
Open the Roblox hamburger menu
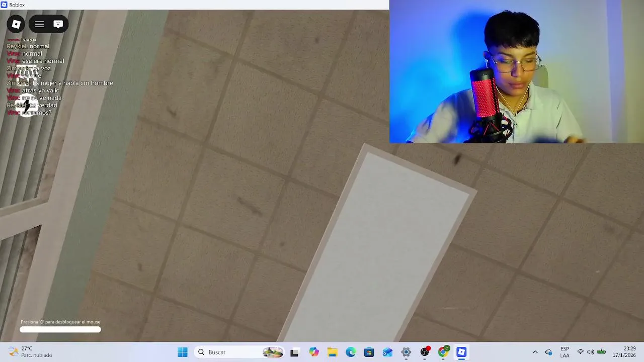tap(40, 24)
